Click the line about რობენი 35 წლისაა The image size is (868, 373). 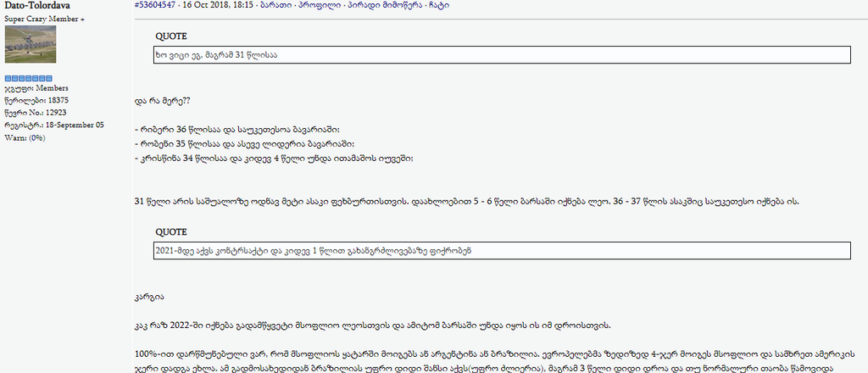pyautogui.click(x=244, y=144)
